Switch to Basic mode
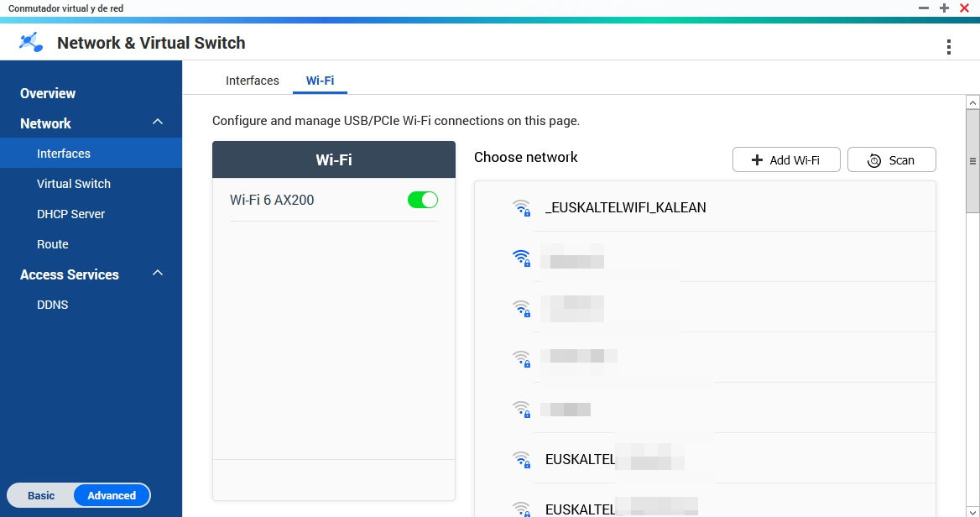The width and height of the screenshot is (980, 517). tap(41, 495)
